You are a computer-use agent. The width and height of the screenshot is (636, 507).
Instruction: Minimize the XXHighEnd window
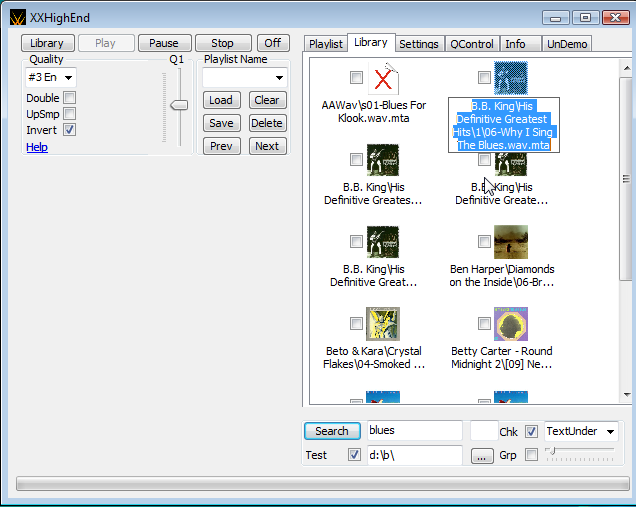pyautogui.click(x=556, y=18)
